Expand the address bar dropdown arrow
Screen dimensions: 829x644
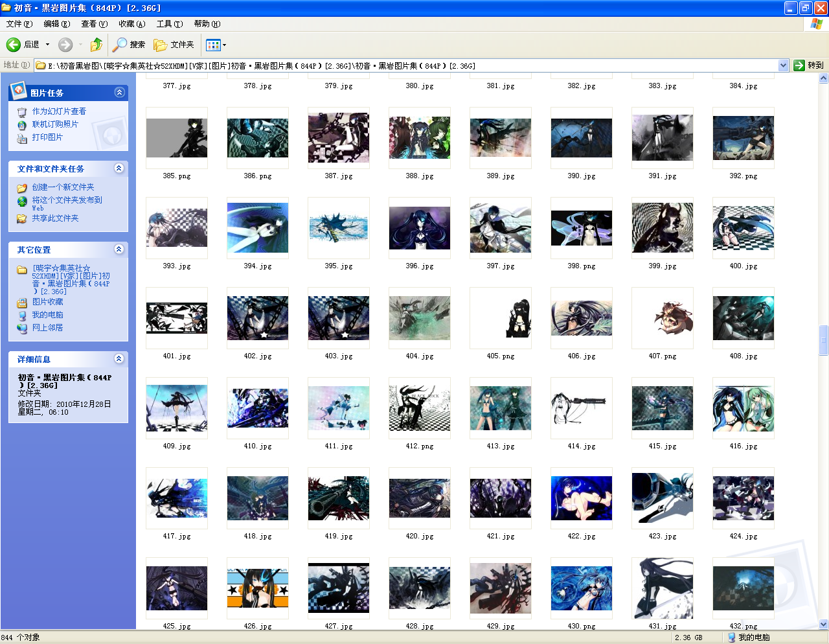coord(783,65)
